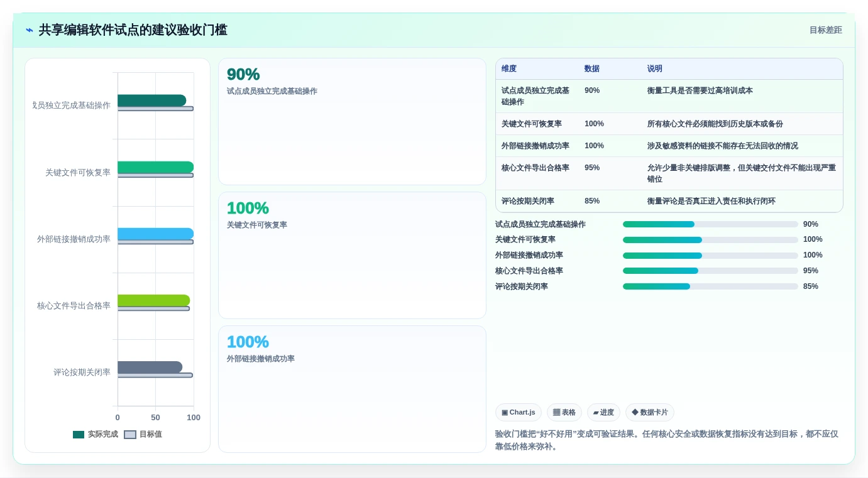Click progress bar for 评论按期关闭率

(x=710, y=286)
